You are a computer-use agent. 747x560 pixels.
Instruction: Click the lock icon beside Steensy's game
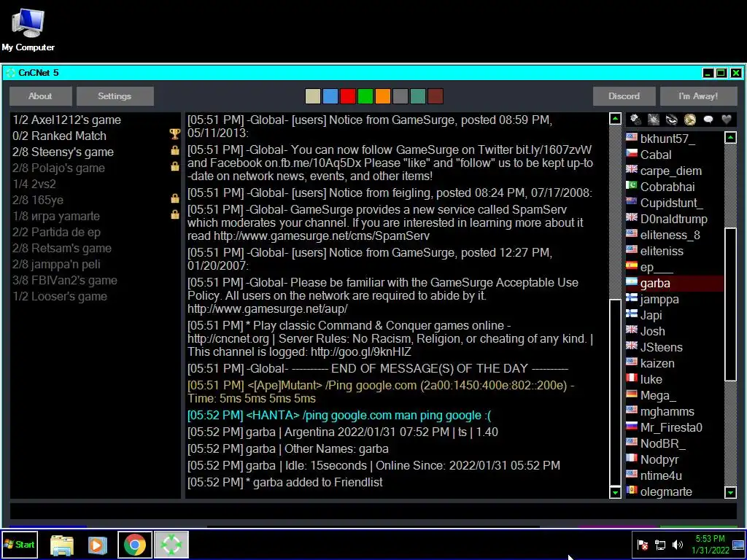[175, 150]
